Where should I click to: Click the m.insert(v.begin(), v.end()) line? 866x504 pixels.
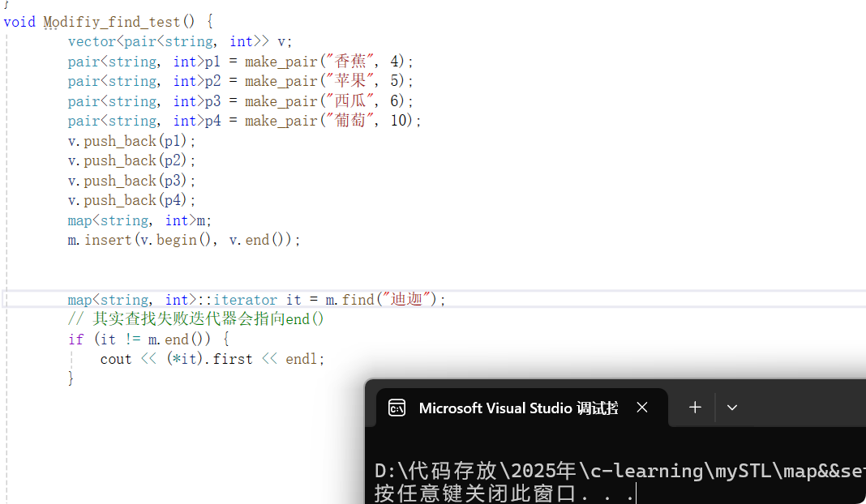tap(184, 240)
